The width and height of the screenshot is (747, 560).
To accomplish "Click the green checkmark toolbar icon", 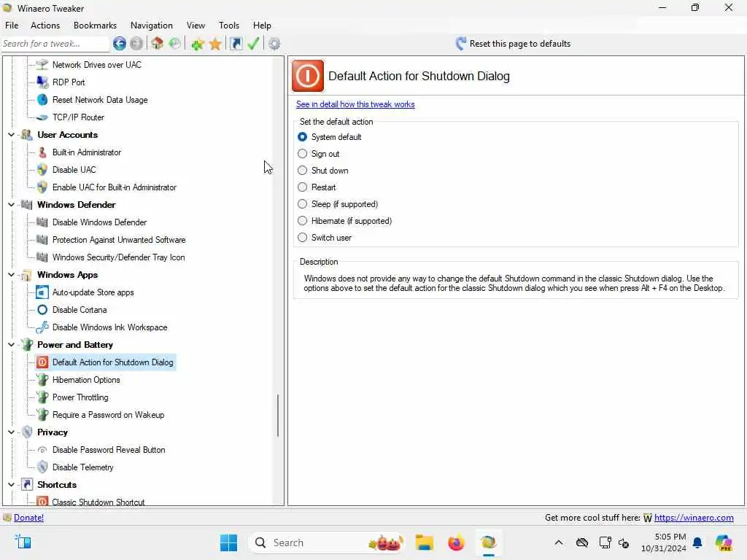I will pyautogui.click(x=253, y=44).
